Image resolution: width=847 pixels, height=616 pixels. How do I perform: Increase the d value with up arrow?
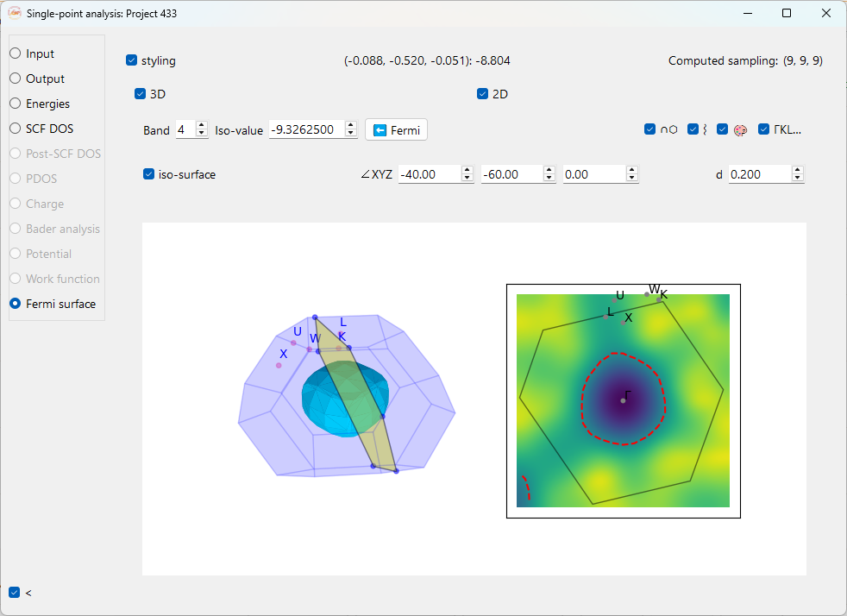pyautogui.click(x=798, y=171)
